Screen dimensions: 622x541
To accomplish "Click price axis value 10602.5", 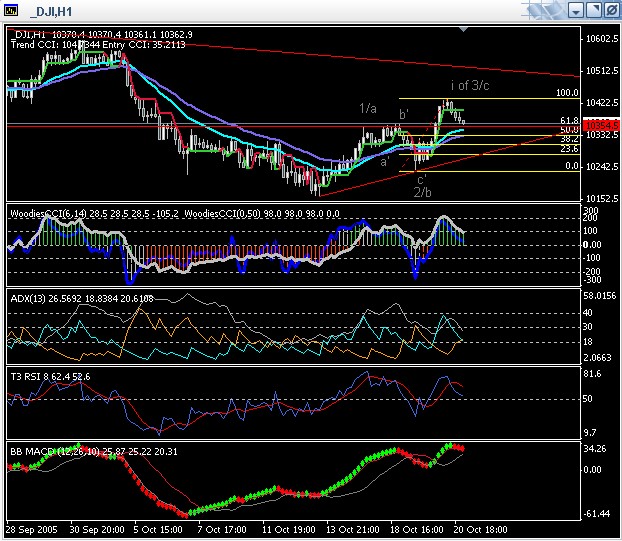I will pyautogui.click(x=602, y=39).
